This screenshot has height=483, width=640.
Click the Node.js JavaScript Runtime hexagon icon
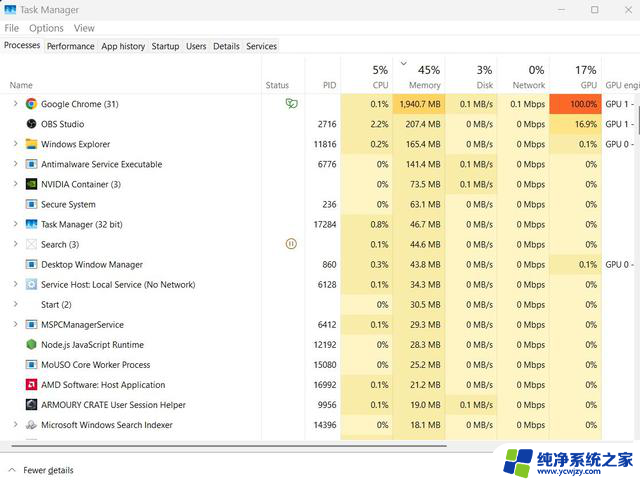tap(31, 344)
